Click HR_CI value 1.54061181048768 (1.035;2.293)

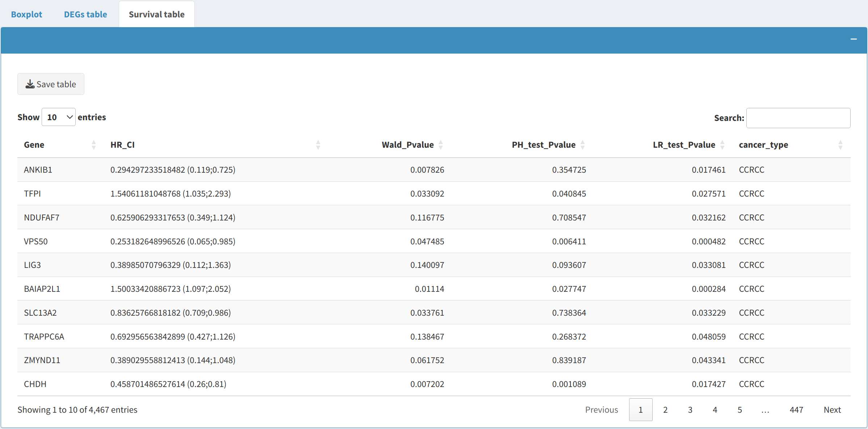click(170, 194)
